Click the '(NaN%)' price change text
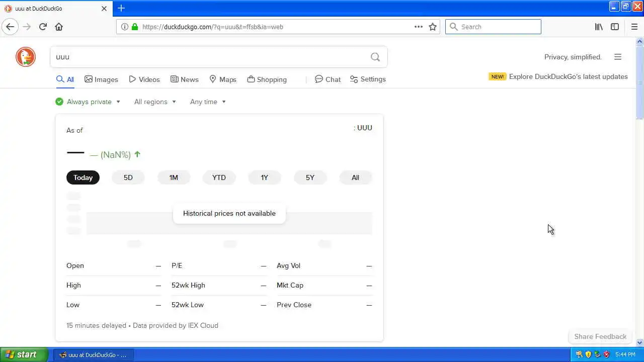This screenshot has width=644, height=362. pos(116,155)
